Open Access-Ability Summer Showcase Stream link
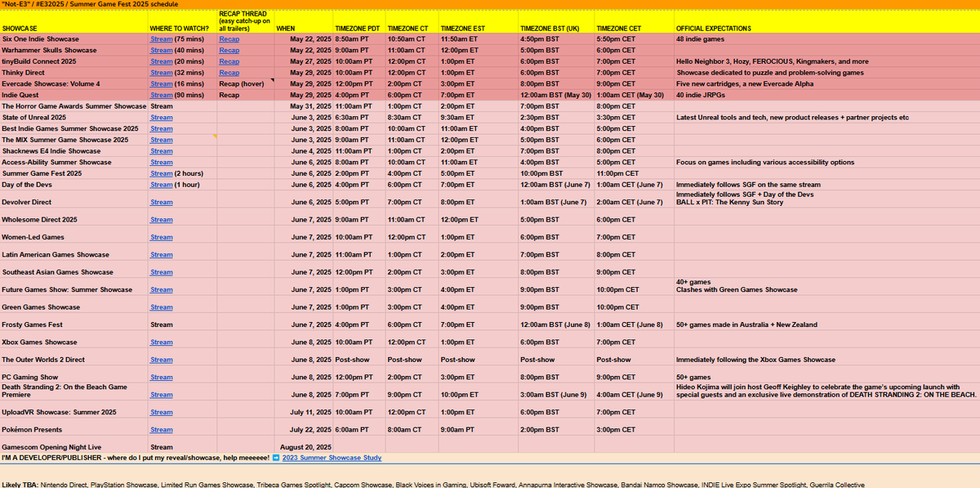The image size is (980, 488). pos(161,162)
